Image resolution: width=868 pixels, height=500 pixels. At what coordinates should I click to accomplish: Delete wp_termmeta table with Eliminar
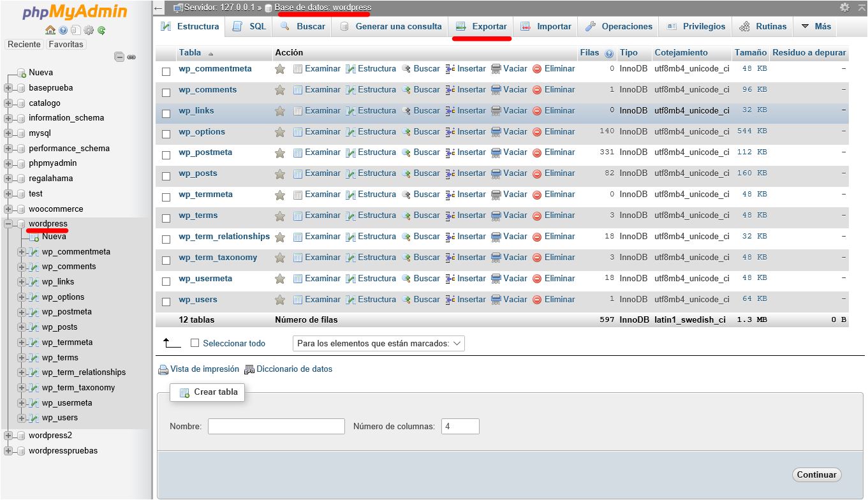(554, 195)
